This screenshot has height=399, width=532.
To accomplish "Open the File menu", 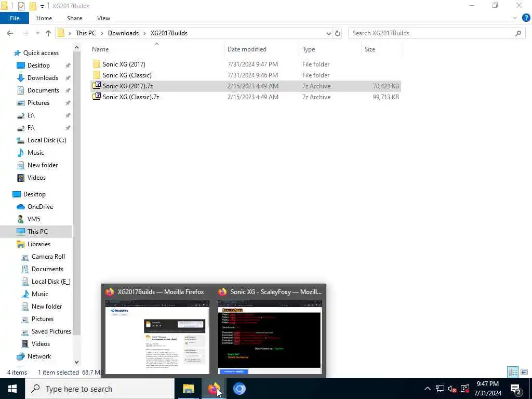I will (14, 18).
